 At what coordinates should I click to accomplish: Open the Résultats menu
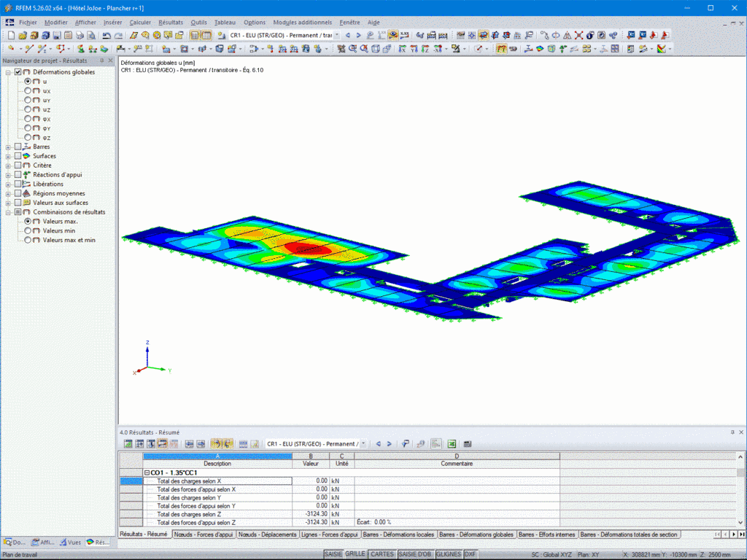click(171, 23)
